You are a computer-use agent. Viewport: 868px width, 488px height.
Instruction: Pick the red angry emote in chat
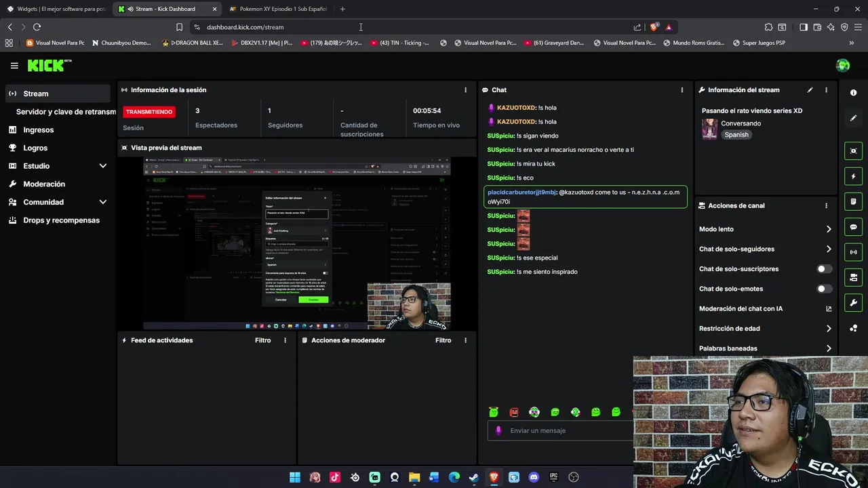[514, 412]
